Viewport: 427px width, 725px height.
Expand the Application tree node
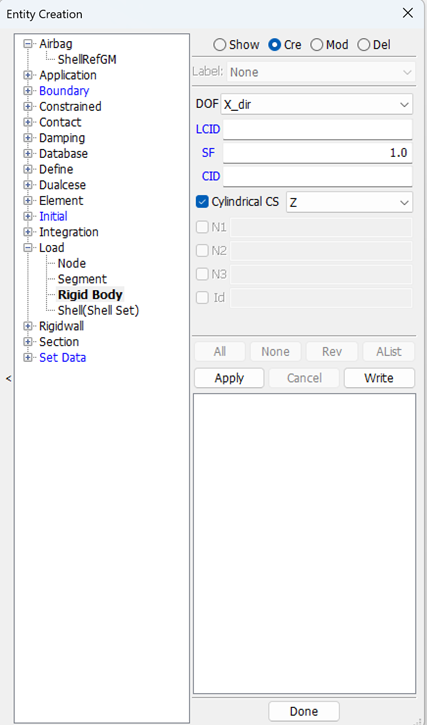pos(28,75)
